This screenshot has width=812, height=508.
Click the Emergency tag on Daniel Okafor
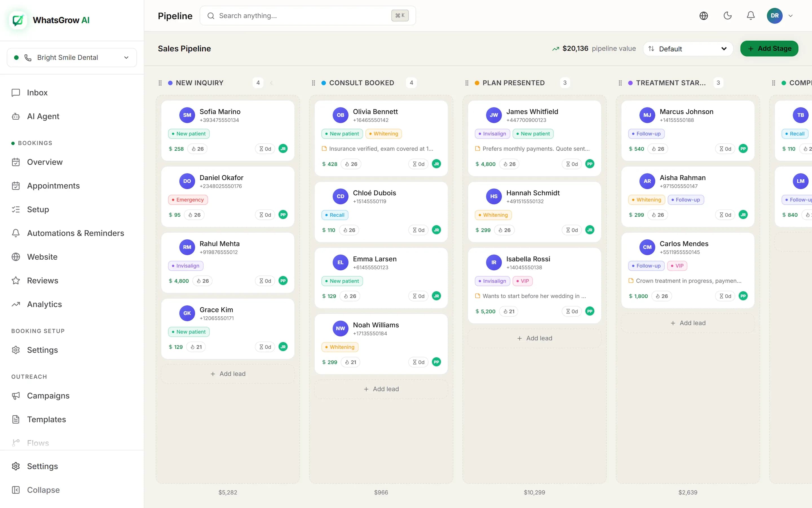coord(188,200)
